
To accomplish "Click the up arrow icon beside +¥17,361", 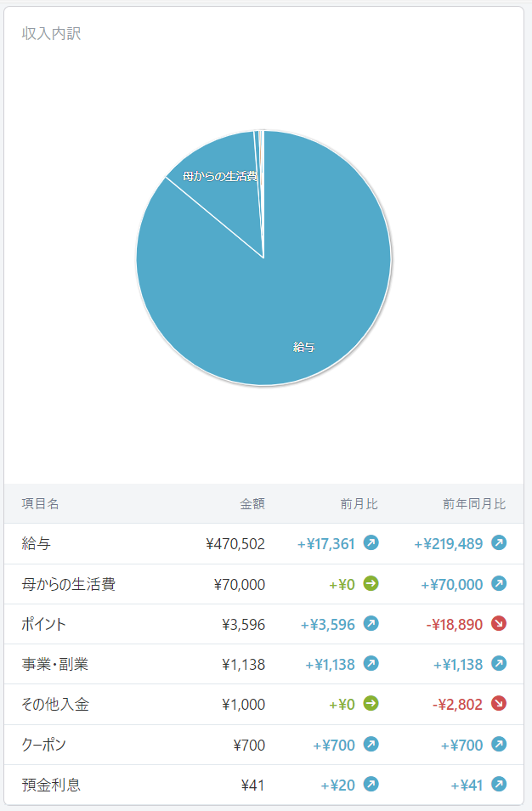I will click(x=371, y=543).
